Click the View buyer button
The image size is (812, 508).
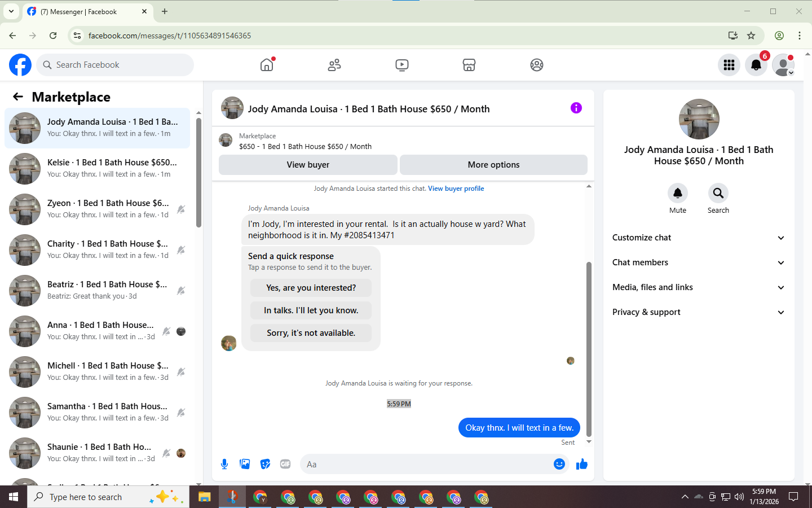[x=308, y=165]
